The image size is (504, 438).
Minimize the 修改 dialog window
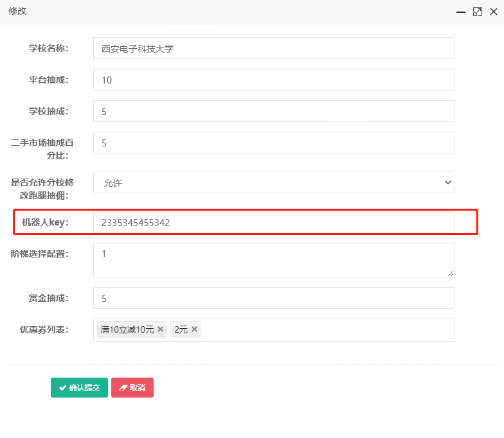coord(460,12)
